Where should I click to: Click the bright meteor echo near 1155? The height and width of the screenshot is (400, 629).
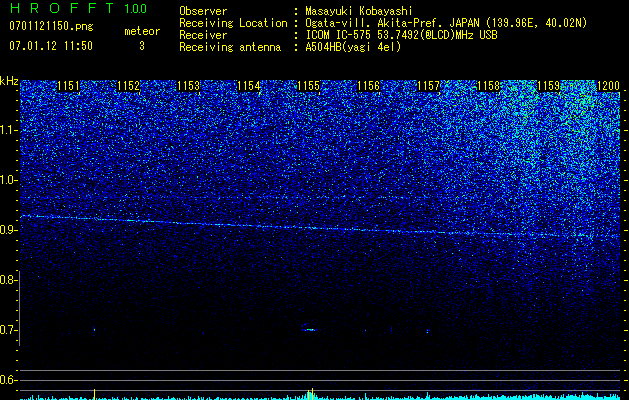pos(309,330)
